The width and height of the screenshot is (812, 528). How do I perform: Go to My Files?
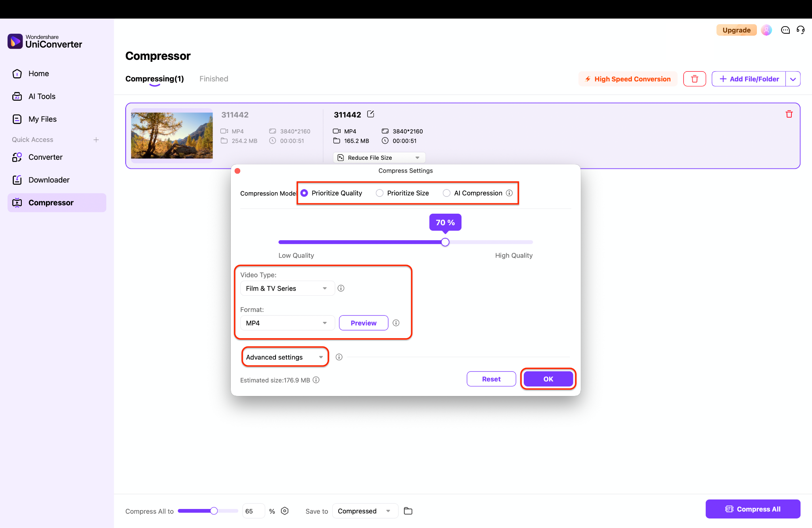click(42, 119)
